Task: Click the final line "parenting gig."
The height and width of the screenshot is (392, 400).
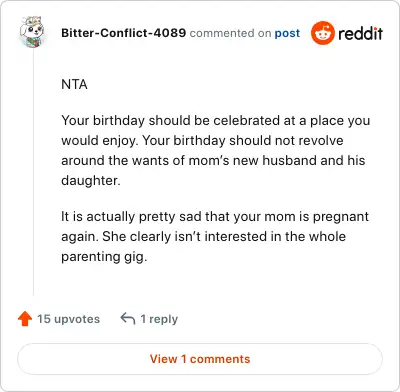Action: (x=104, y=257)
